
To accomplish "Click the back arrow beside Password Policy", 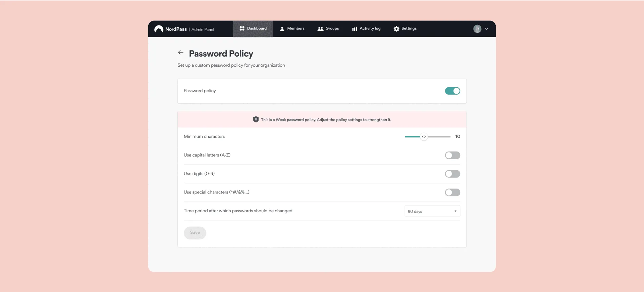I will click(x=181, y=52).
